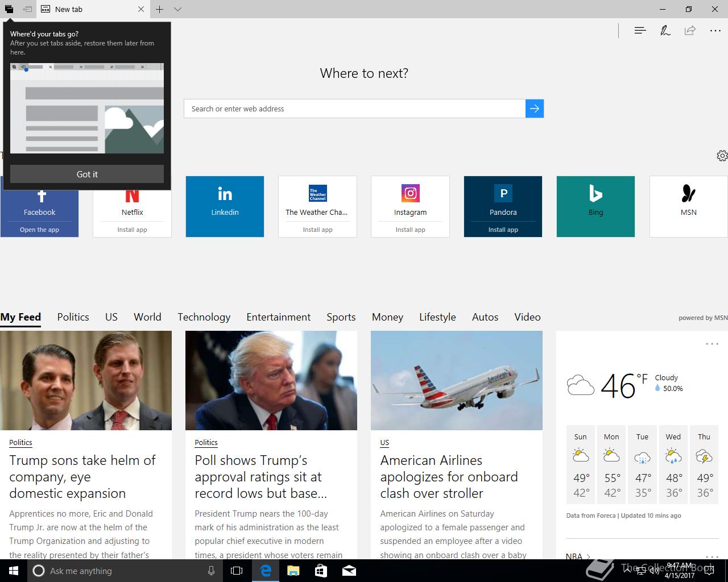Viewport: 728px width, 582px height.
Task: Select Wed forecast in weather card
Action: [x=673, y=464]
